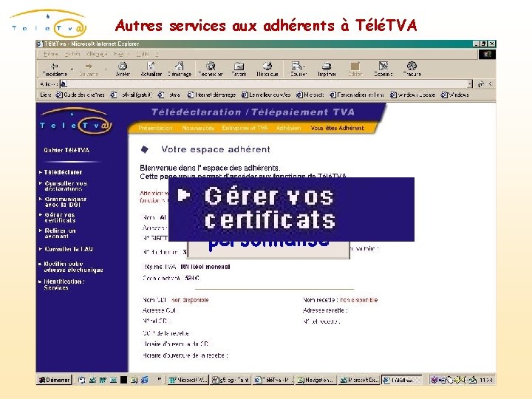Open Communiquer avec la DGI link

pos(66,202)
